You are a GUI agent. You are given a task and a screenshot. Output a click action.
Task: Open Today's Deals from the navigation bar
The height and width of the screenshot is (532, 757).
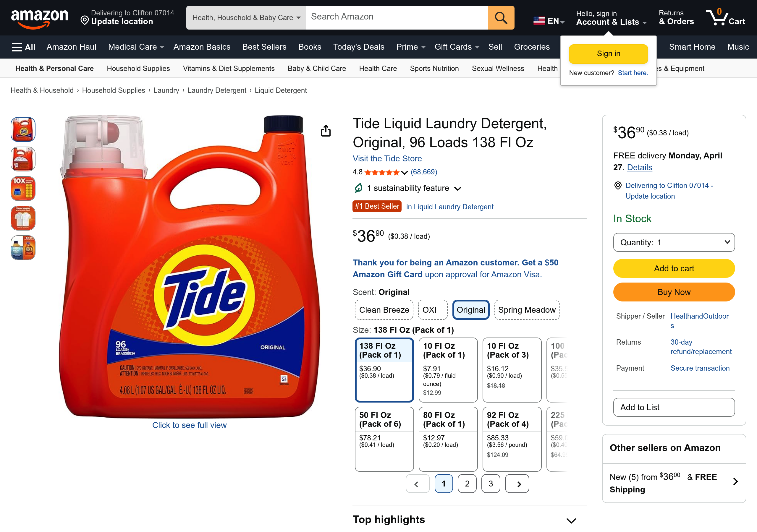(359, 47)
